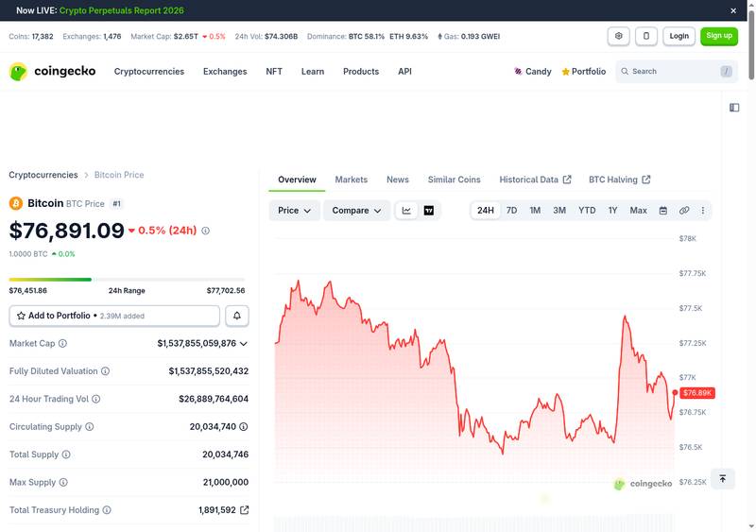
Task: Open BTC Halving external link
Action: click(620, 180)
